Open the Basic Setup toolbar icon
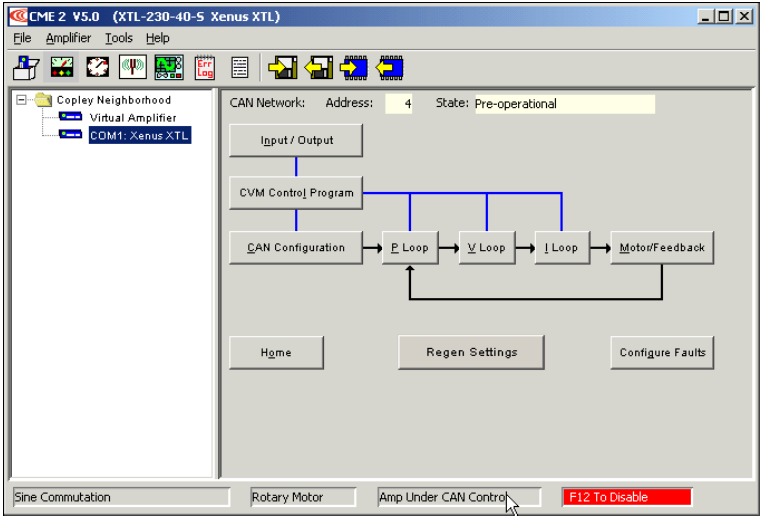 pos(26,67)
